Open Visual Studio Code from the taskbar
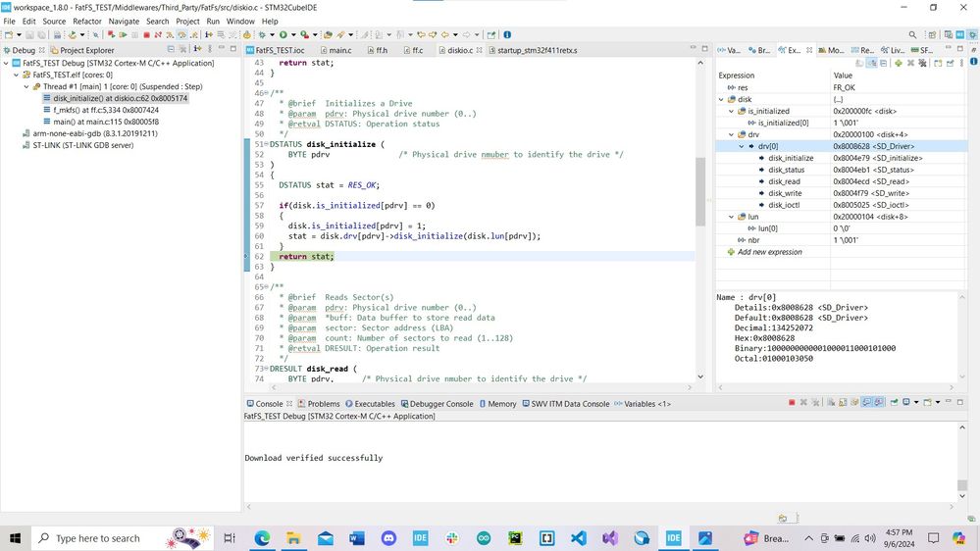Viewport: 980px width, 551px height. 579,538
